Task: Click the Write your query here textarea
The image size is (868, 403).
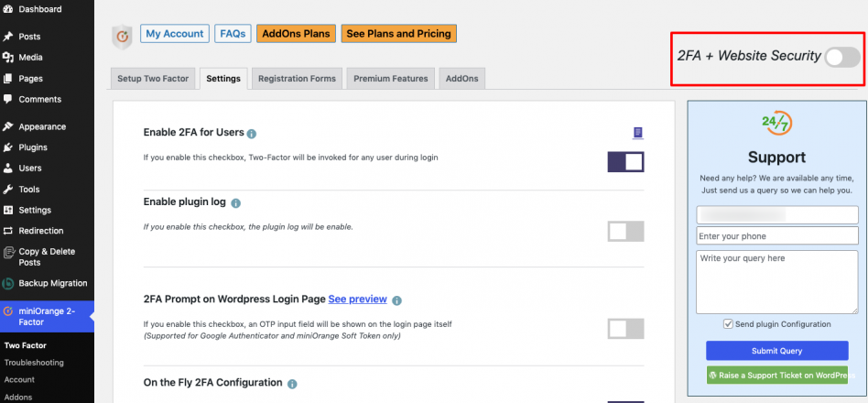Action: pos(776,282)
